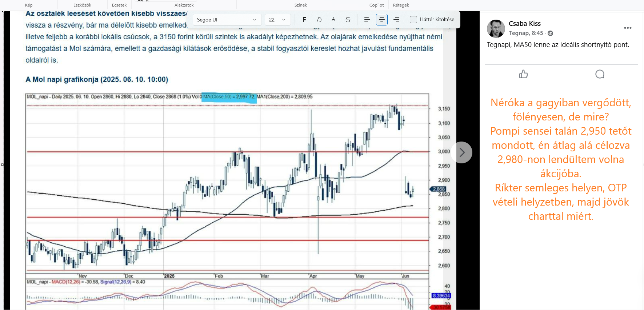Open the font size 22 dropdown

[277, 20]
